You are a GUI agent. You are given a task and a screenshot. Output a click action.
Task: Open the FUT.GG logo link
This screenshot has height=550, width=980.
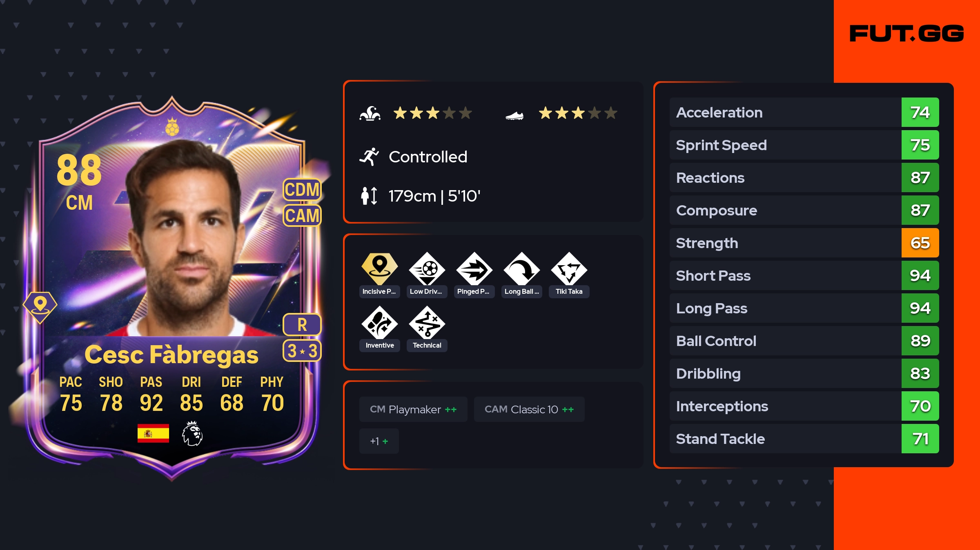click(x=906, y=33)
